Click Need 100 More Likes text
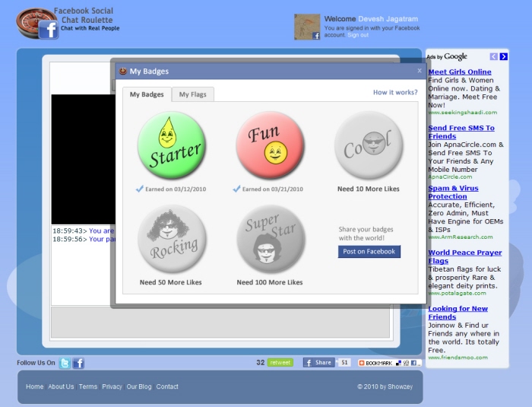The width and height of the screenshot is (532, 407). coord(270,282)
